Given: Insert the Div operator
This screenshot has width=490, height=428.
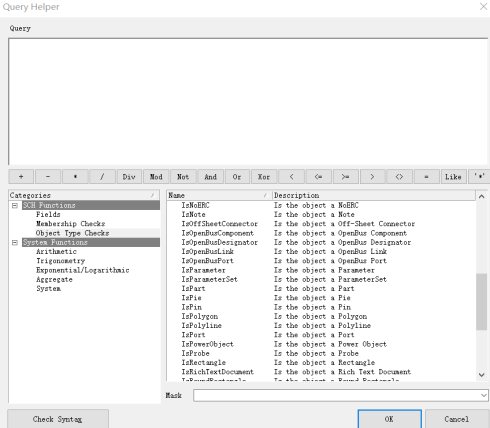Looking at the screenshot, I should (129, 177).
